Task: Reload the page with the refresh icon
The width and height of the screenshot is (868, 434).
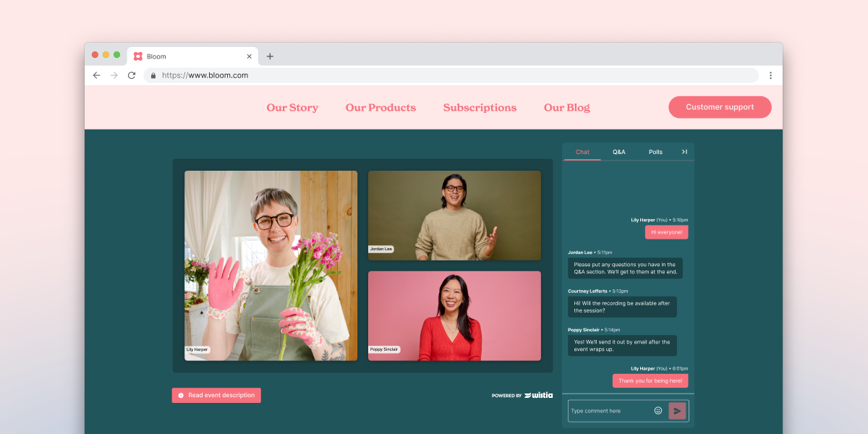Action: (131, 75)
